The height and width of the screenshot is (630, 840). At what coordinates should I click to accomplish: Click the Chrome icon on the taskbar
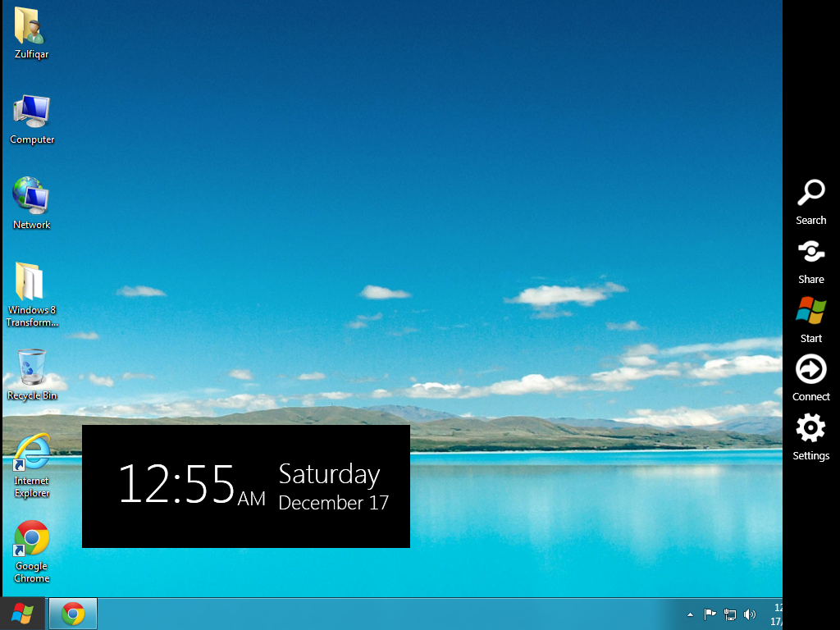72,613
